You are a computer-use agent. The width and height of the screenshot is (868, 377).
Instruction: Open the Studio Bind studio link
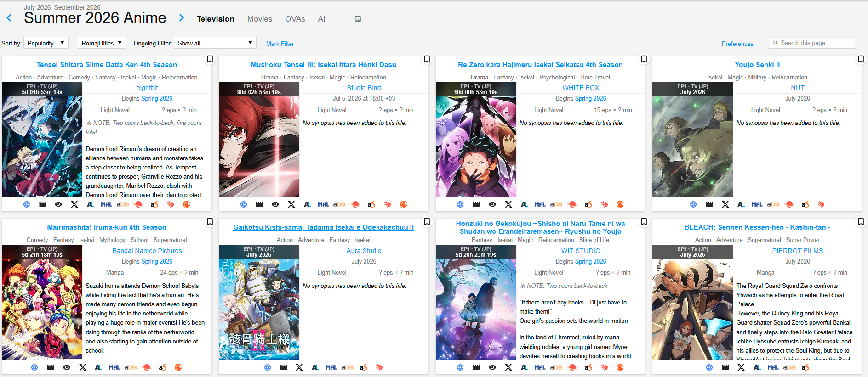[x=364, y=88]
